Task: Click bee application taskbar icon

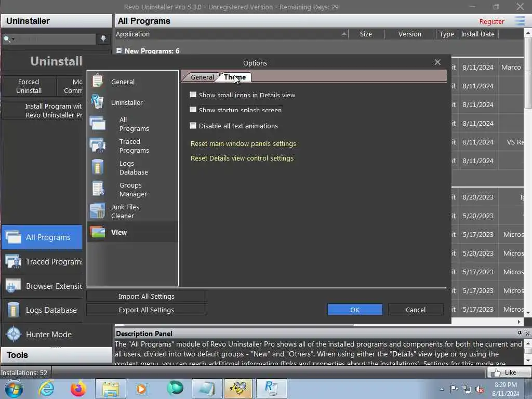Action: click(238, 389)
